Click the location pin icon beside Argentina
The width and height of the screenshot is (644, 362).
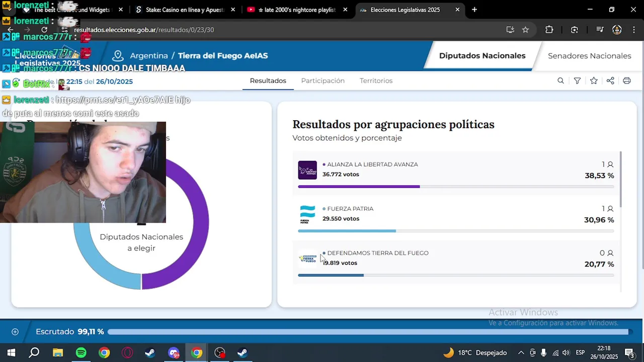click(118, 56)
